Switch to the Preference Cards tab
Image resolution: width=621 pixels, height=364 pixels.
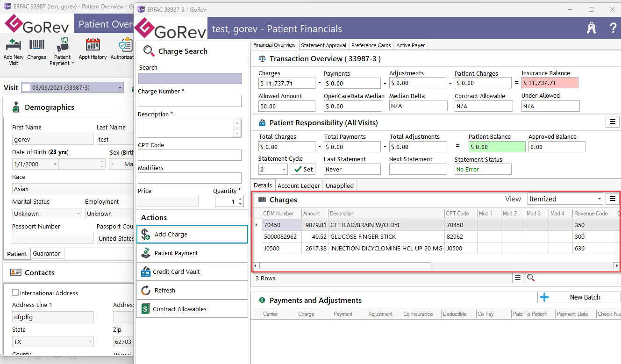pos(371,45)
